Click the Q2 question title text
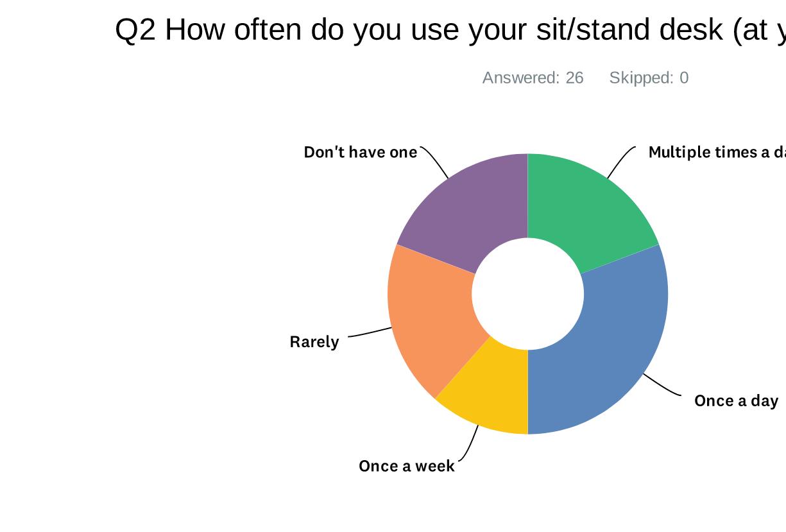Screen dimensions: 786x532 450,30
